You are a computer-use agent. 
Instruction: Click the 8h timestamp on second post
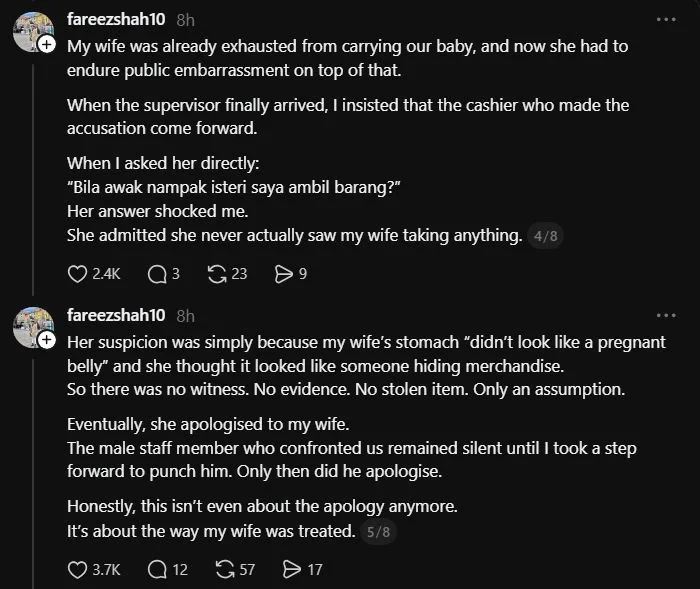[185, 316]
